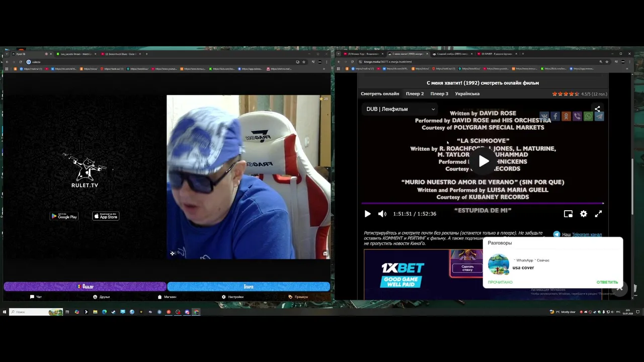The image size is (644, 362).
Task: Switch to the Смотреть онлайн tab
Action: click(380, 94)
